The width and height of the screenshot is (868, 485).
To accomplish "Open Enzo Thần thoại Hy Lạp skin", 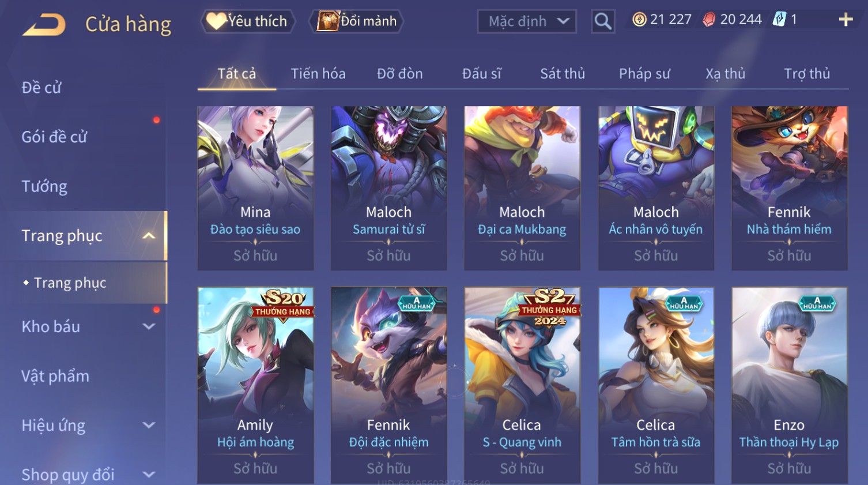I will (x=789, y=385).
